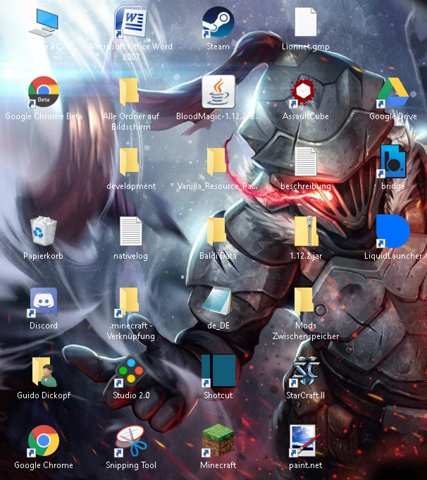The height and width of the screenshot is (480, 427).
Task: Select the LiquidLauncher shortcut
Action: point(393,231)
